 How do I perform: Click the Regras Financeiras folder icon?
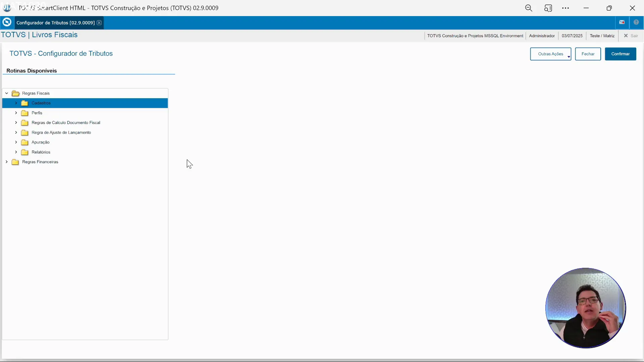pos(15,162)
